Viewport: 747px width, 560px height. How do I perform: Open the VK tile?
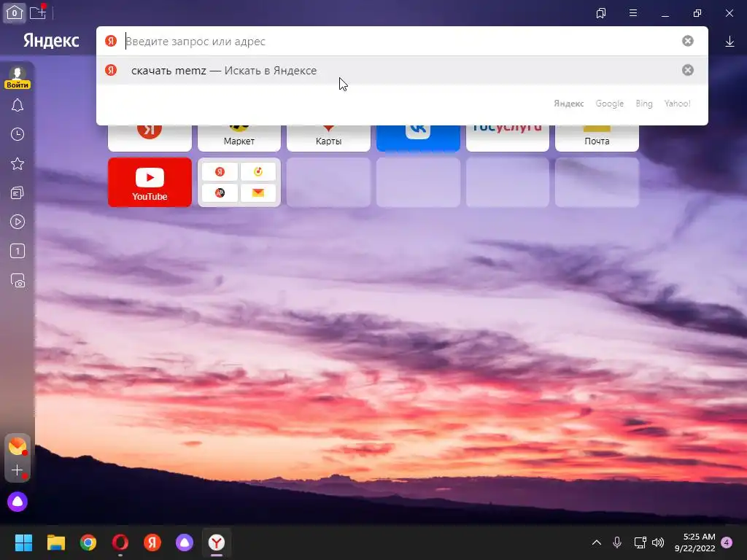pyautogui.click(x=418, y=138)
